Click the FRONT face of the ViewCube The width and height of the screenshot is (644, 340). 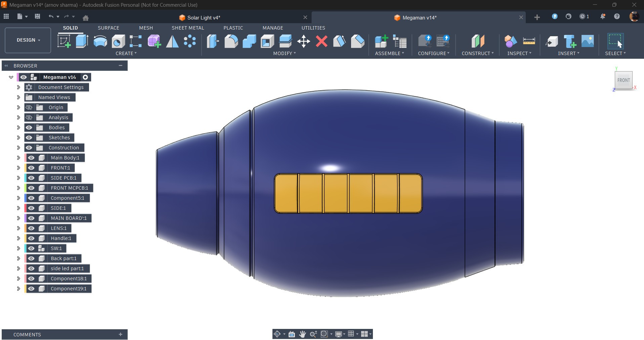pyautogui.click(x=623, y=80)
